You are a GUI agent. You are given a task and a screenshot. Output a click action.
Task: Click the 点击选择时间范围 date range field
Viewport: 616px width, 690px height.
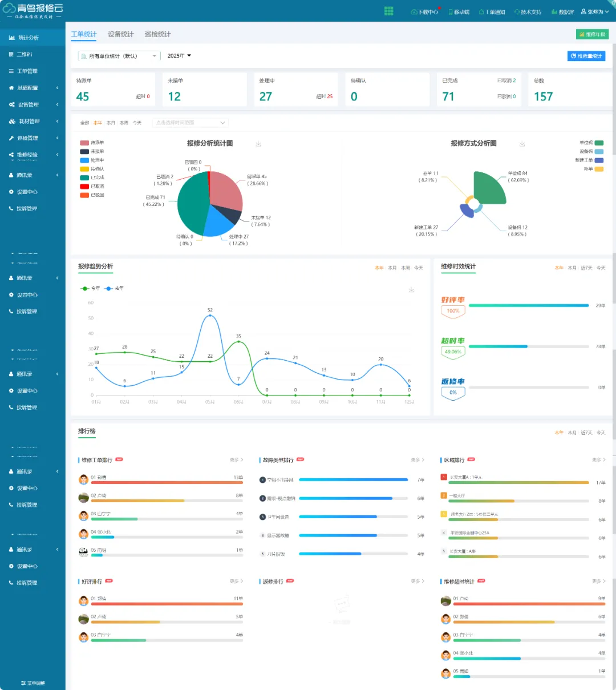(190, 123)
